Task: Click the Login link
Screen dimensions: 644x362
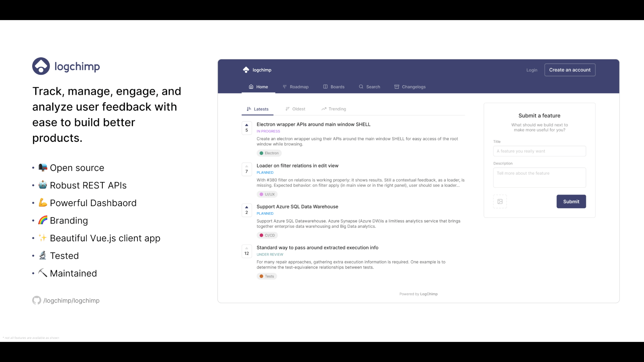Action: coord(532,70)
